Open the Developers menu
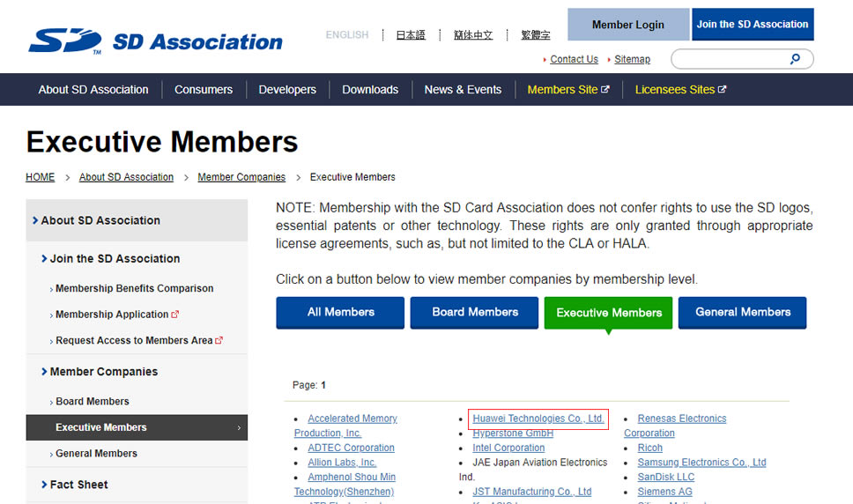 click(x=287, y=90)
